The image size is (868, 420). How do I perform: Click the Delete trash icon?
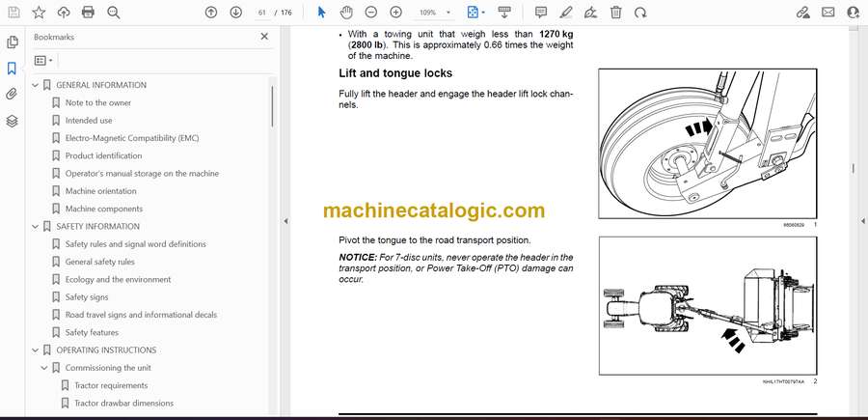tap(615, 13)
